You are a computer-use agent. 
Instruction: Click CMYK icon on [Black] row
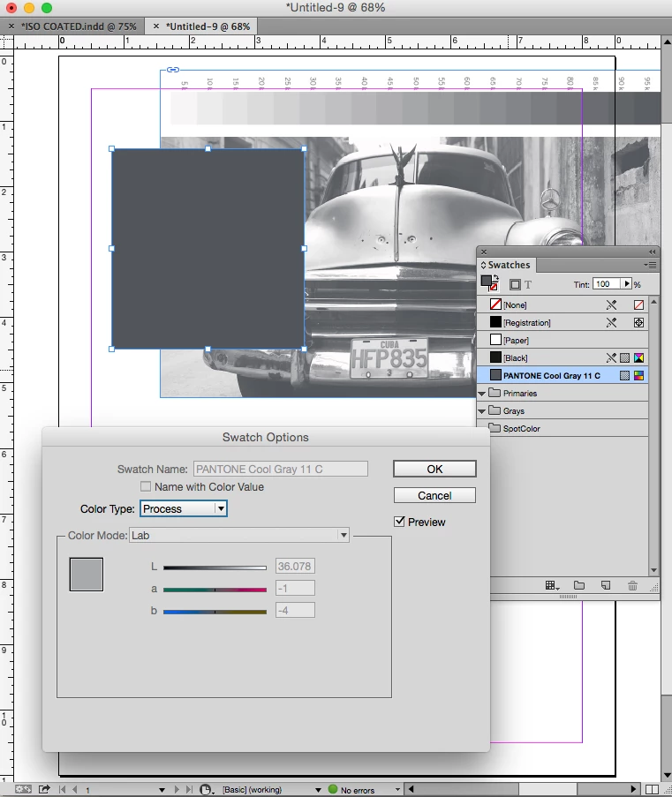pyautogui.click(x=639, y=357)
